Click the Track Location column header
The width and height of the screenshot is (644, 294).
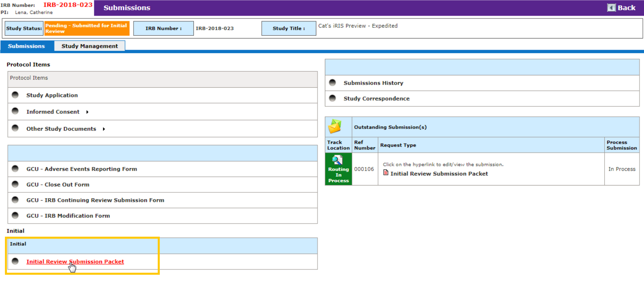[x=338, y=145]
